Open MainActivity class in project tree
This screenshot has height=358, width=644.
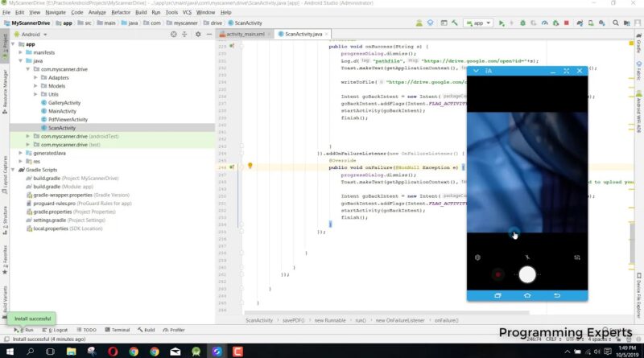click(62, 111)
